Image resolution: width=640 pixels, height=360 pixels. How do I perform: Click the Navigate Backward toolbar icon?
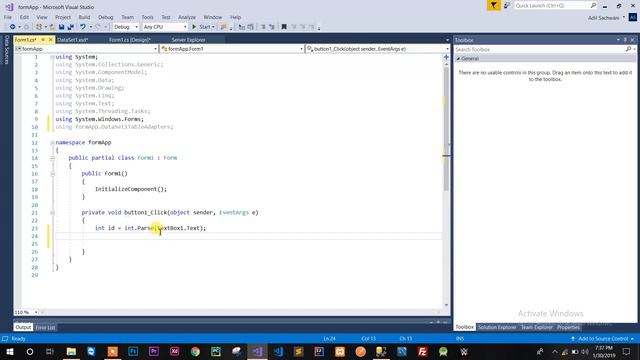[x=13, y=27]
